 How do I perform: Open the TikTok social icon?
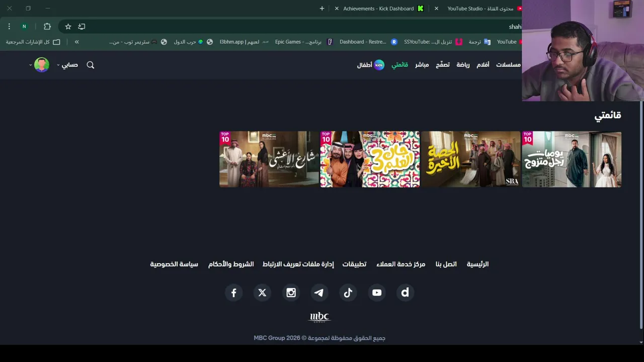pyautogui.click(x=348, y=293)
